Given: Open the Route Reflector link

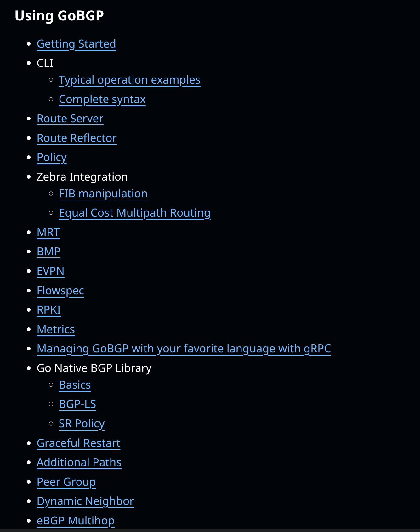Looking at the screenshot, I should pos(77,138).
